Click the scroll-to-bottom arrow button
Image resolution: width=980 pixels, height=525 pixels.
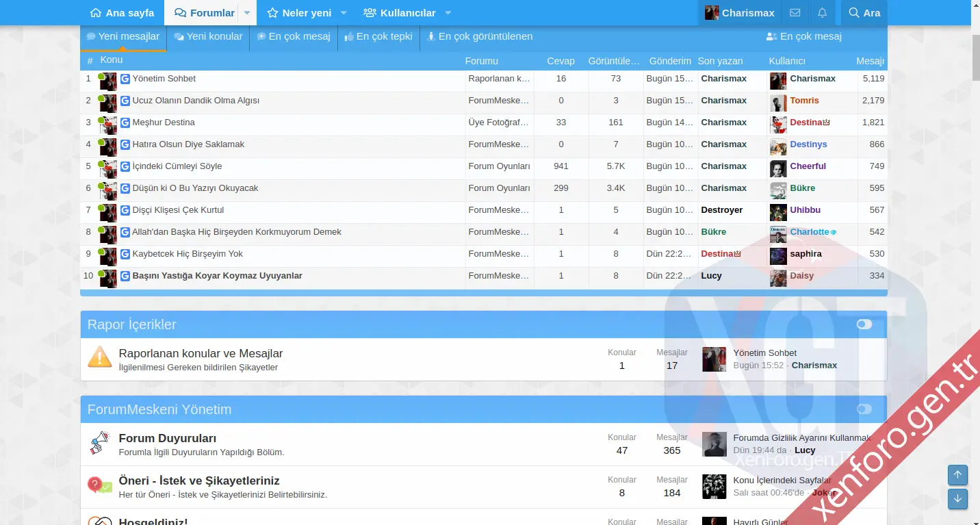click(957, 499)
